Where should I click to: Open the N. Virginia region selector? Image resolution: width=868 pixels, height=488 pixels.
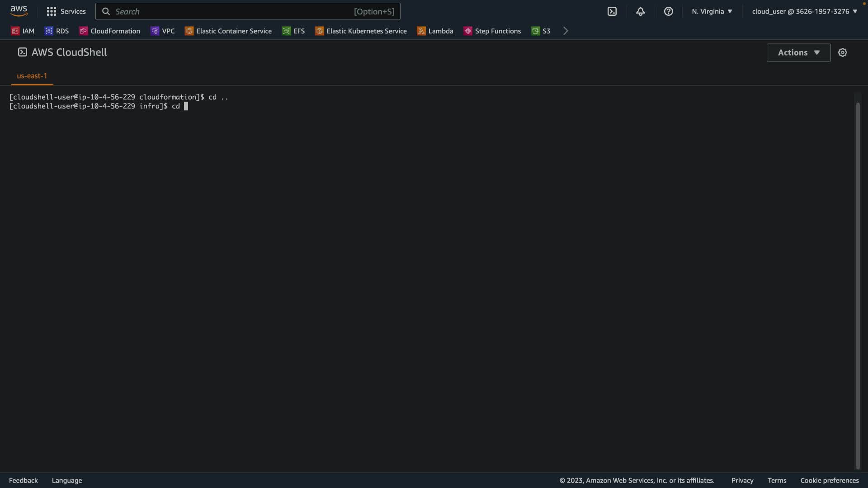(712, 11)
